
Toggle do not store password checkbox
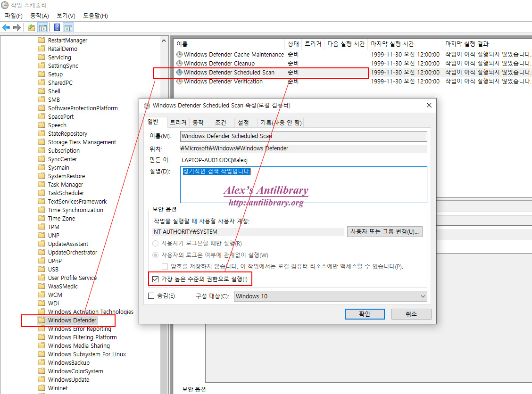(x=165, y=266)
